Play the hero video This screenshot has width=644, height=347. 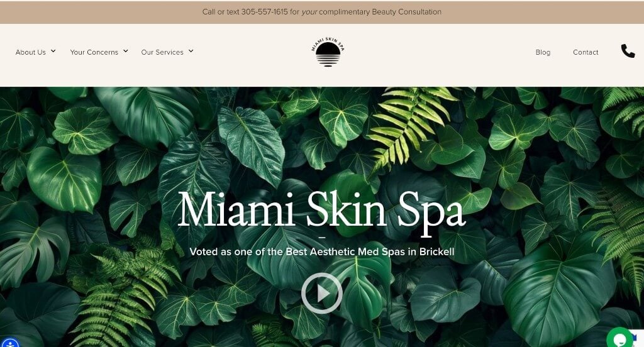coord(321,293)
